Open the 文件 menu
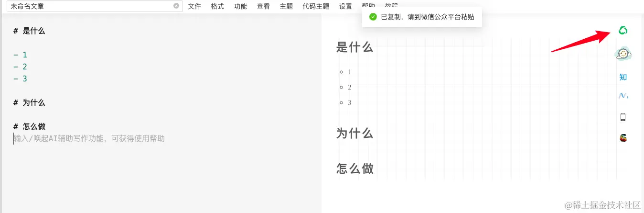644x213 pixels. click(194, 7)
